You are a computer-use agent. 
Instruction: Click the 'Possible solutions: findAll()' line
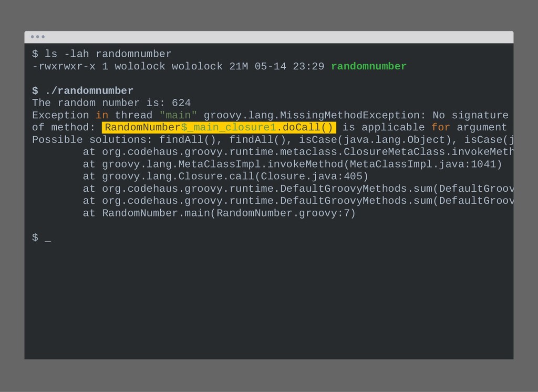pyautogui.click(x=273, y=140)
